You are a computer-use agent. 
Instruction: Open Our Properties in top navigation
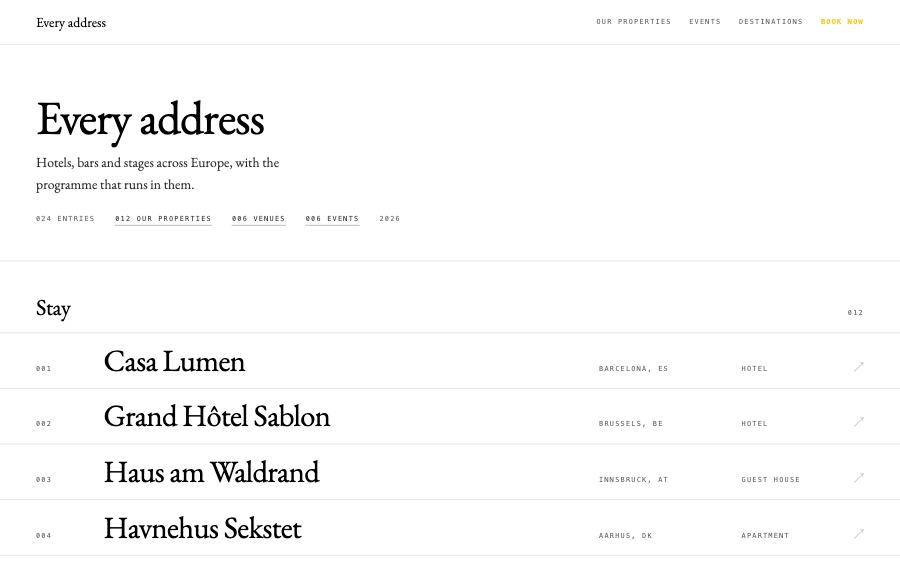point(634,22)
